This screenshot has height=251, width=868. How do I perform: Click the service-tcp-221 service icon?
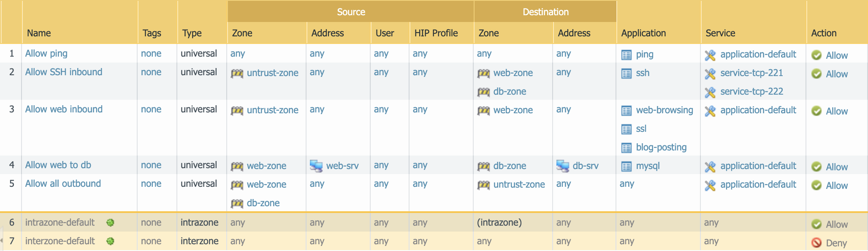710,74
